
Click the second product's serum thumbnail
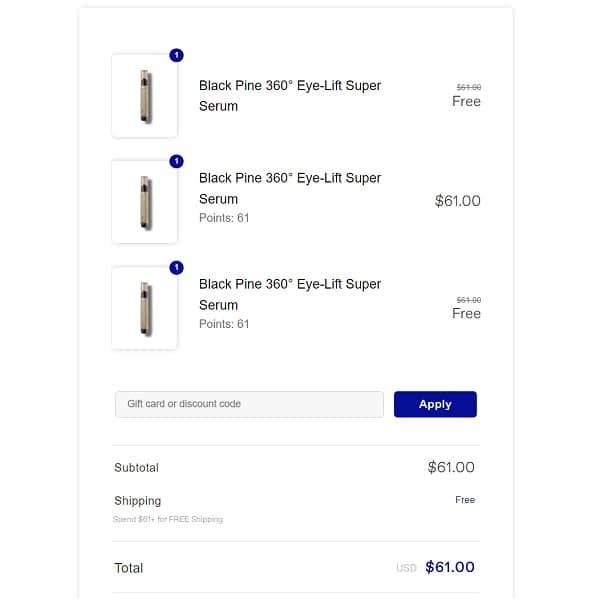145,202
